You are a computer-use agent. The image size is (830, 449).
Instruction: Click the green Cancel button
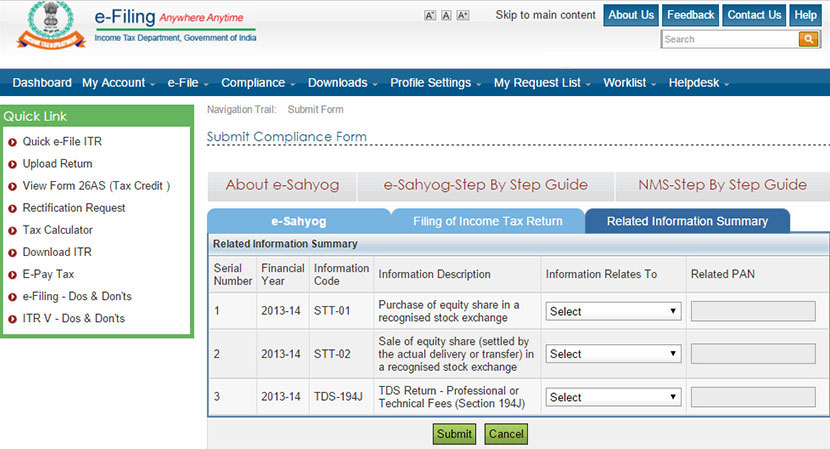point(506,434)
